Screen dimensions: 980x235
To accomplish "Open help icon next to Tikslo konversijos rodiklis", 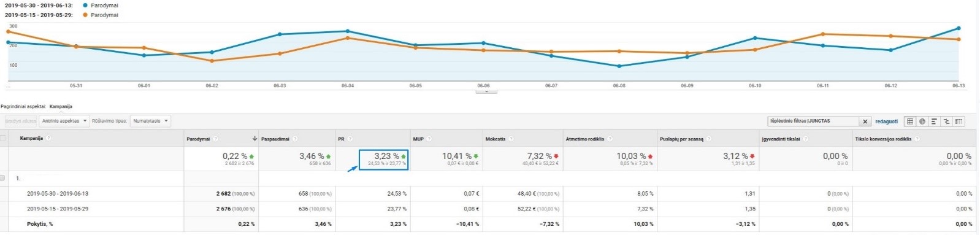I will click(x=917, y=139).
